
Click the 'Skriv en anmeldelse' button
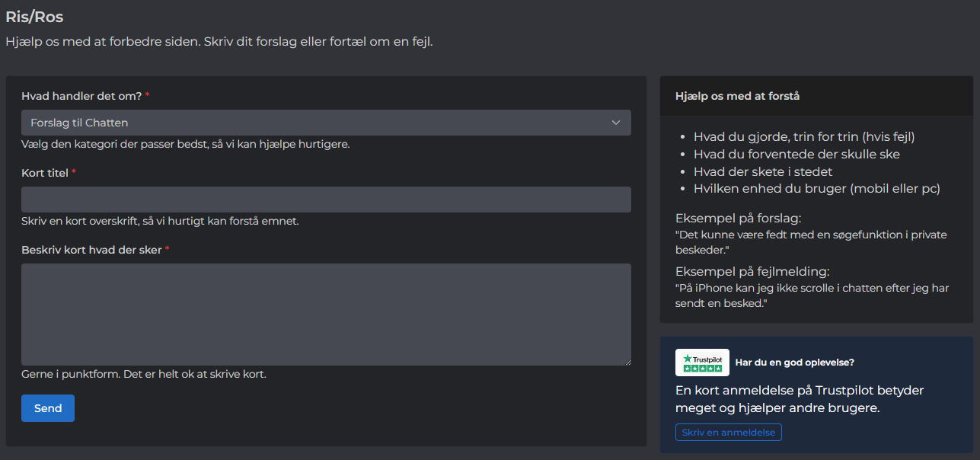(728, 433)
